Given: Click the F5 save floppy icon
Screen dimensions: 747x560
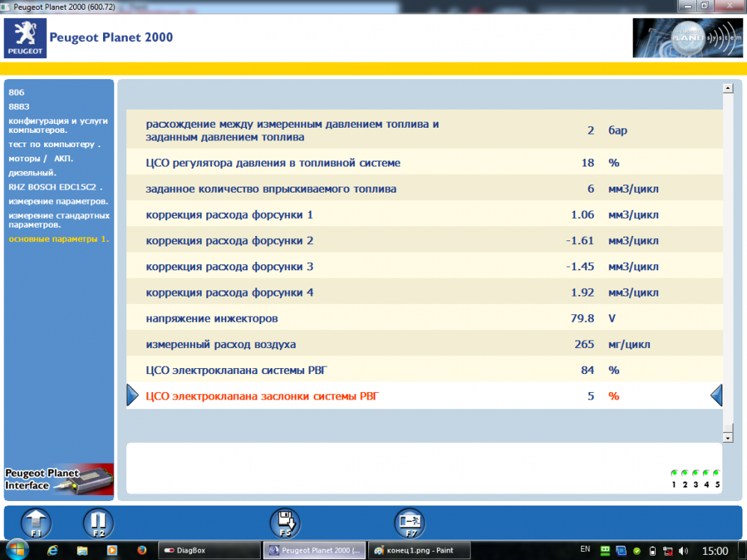Looking at the screenshot, I should click(x=285, y=522).
